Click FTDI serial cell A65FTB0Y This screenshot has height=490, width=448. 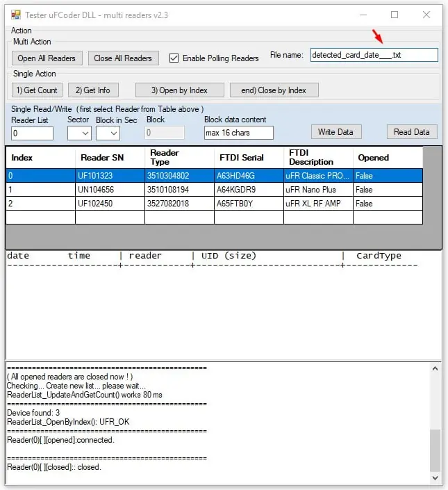pos(249,204)
